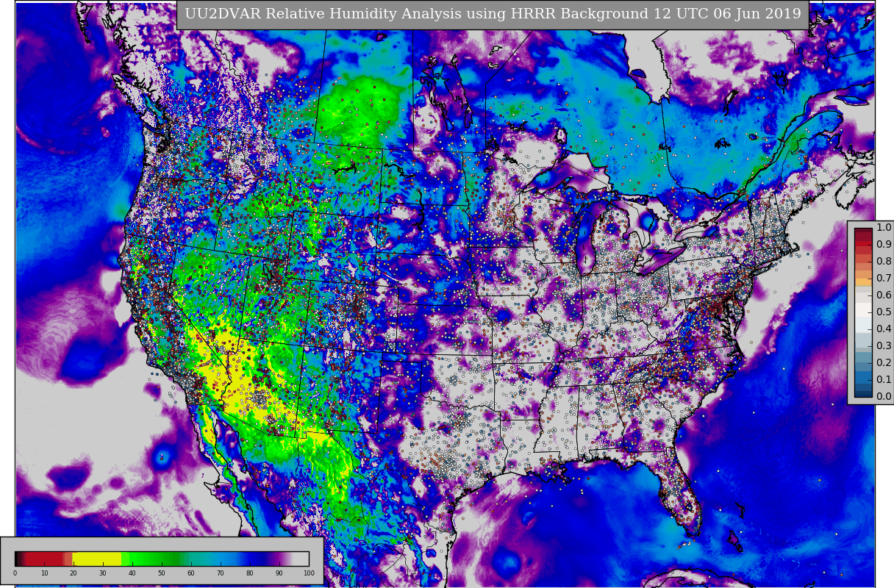Click the '0' tick label on the humidity colorbar
Screen dimensions: 894x588
click(x=15, y=573)
